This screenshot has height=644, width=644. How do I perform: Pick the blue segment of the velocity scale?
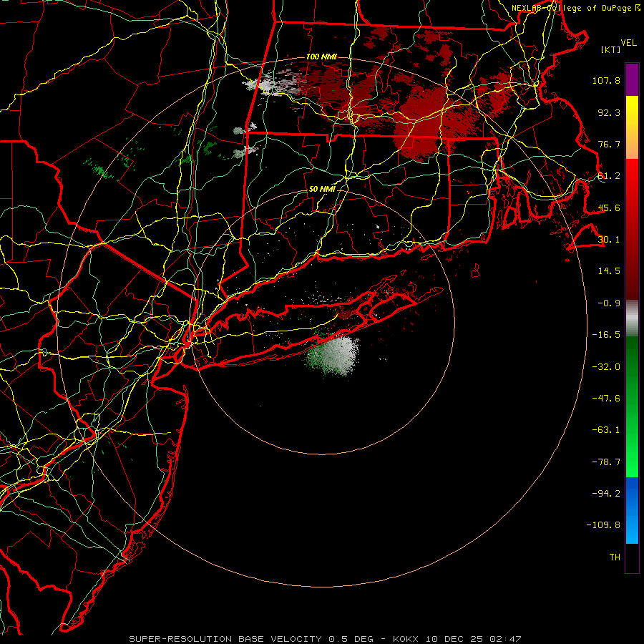point(632,510)
